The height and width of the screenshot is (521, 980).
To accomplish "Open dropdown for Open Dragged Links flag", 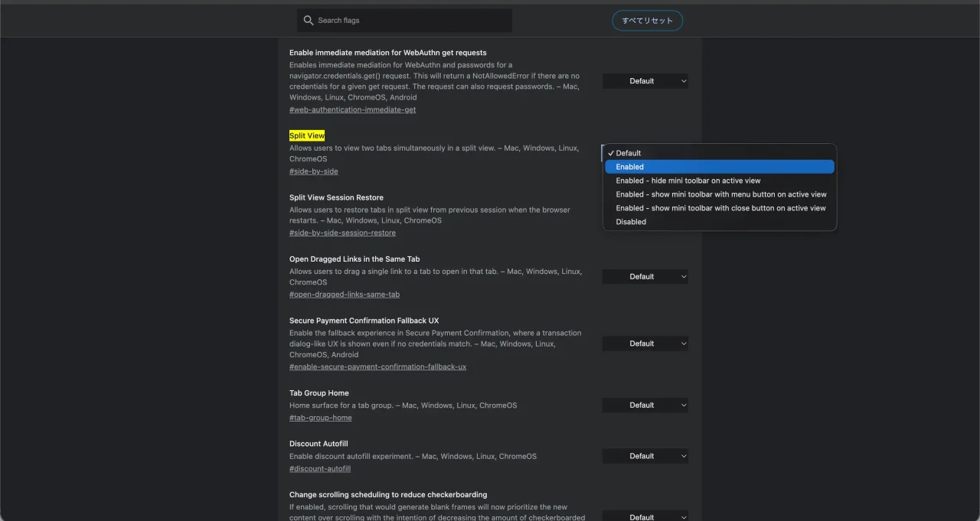I will click(645, 277).
